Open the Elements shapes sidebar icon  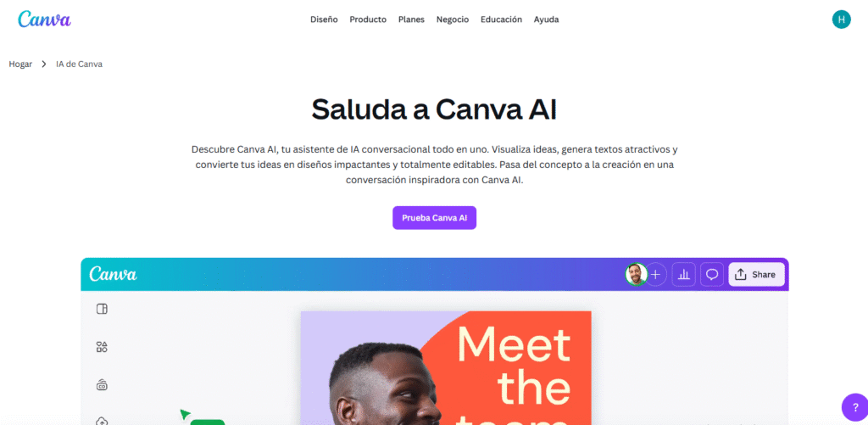coord(102,347)
